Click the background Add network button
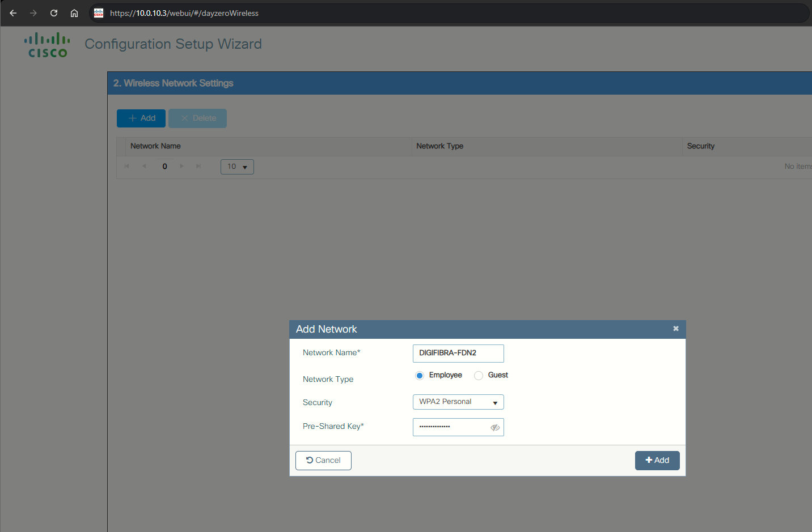Viewport: 812px width, 532px height. coord(141,118)
